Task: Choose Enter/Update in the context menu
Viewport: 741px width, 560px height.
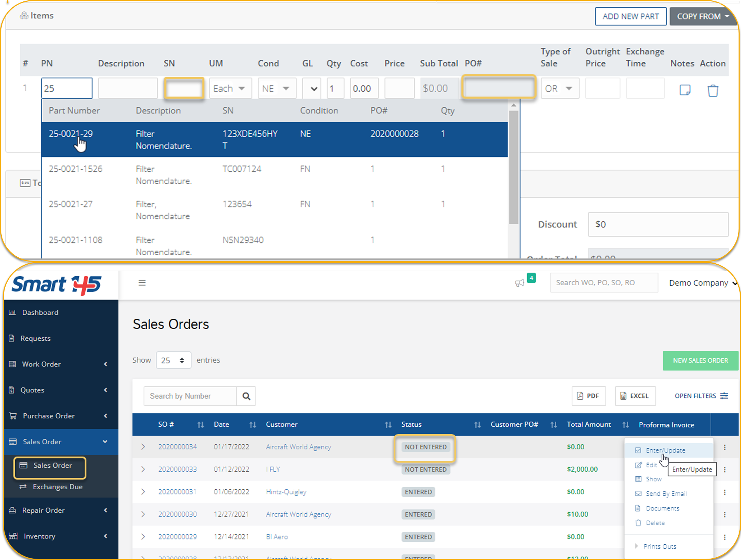Action: [x=665, y=450]
